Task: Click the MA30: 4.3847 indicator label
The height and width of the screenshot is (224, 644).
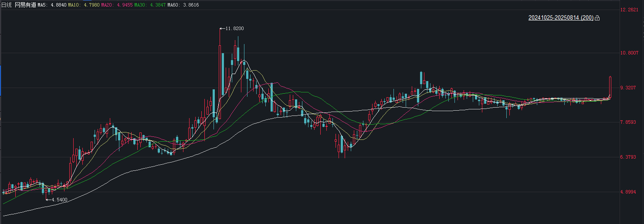Action: [150, 5]
